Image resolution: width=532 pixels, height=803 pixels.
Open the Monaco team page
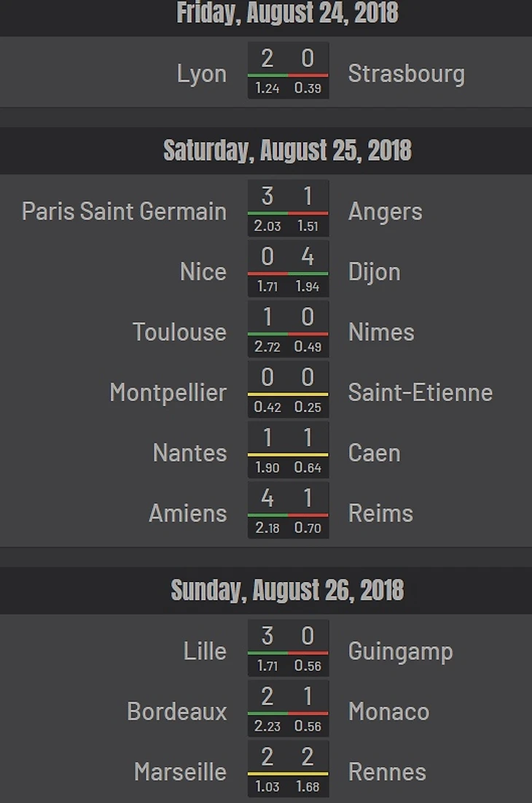tap(388, 712)
